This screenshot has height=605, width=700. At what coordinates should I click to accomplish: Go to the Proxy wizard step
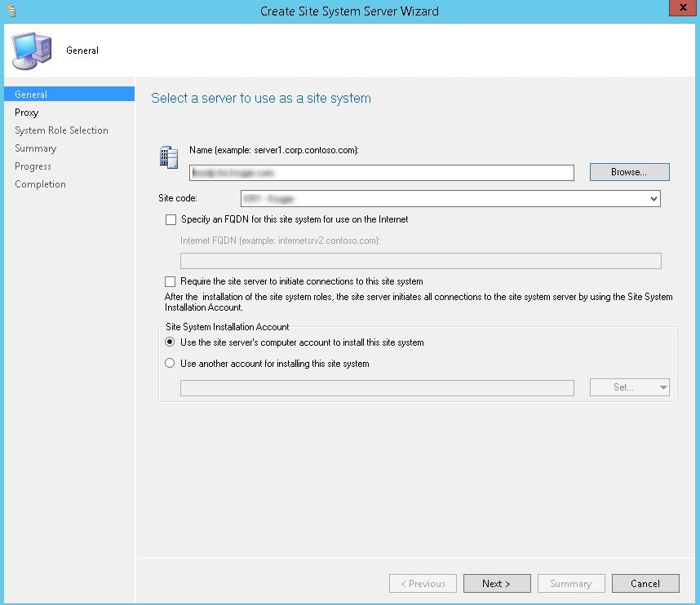pos(26,113)
